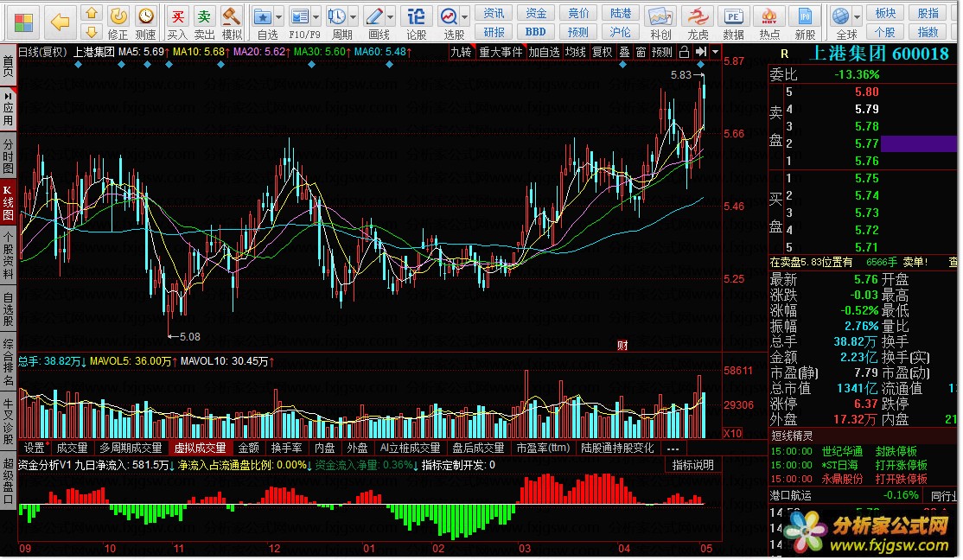Image resolution: width=963 pixels, height=560 pixels.
Task: Switch to 换手率 indicator tab
Action: point(286,449)
